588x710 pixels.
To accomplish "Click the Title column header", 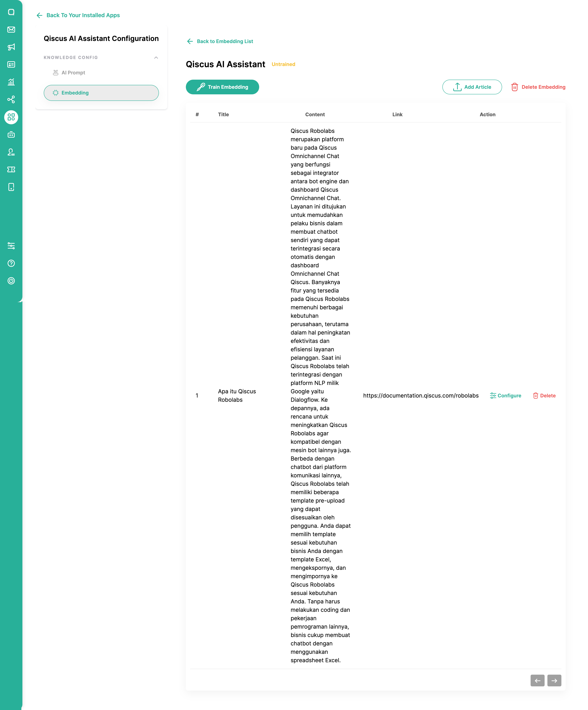I will pos(223,115).
